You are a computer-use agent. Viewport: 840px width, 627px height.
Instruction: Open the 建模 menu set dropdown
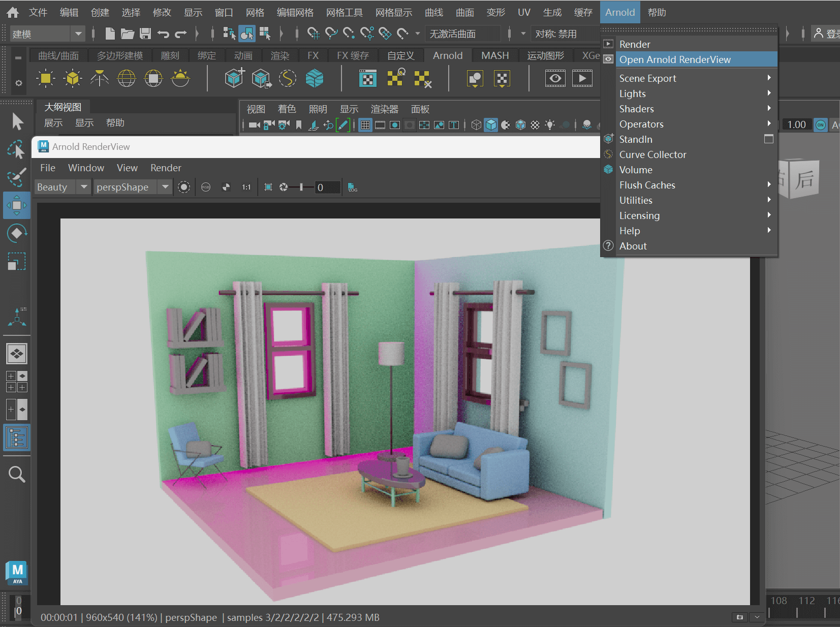click(x=47, y=34)
